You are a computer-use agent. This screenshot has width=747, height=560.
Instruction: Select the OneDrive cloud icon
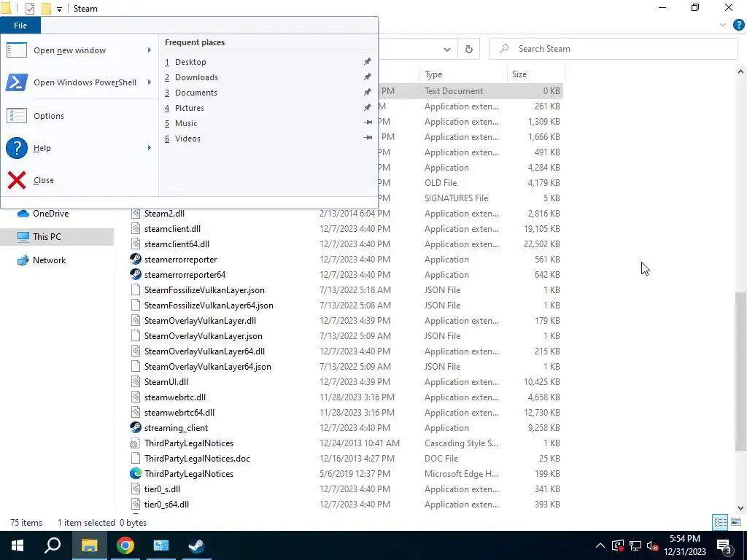point(23,214)
